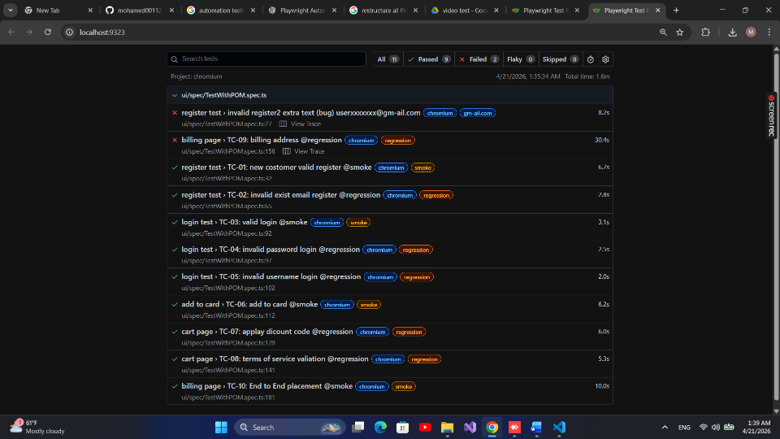Open Chrome three-dot menu

click(x=769, y=32)
